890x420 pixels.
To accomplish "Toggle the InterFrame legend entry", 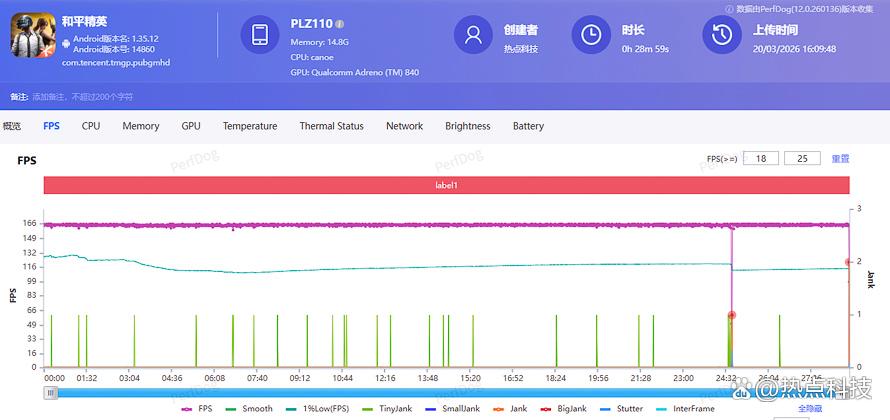I will [685, 409].
